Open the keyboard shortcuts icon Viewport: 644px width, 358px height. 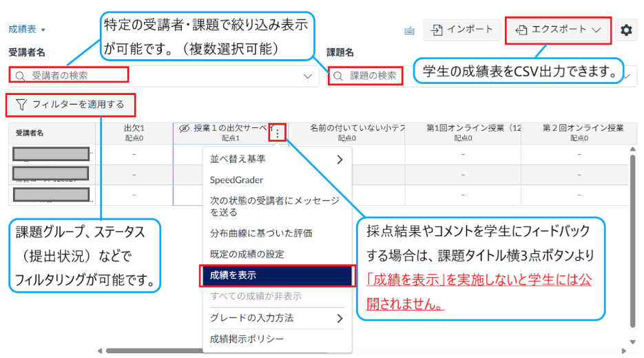pyautogui.click(x=410, y=30)
